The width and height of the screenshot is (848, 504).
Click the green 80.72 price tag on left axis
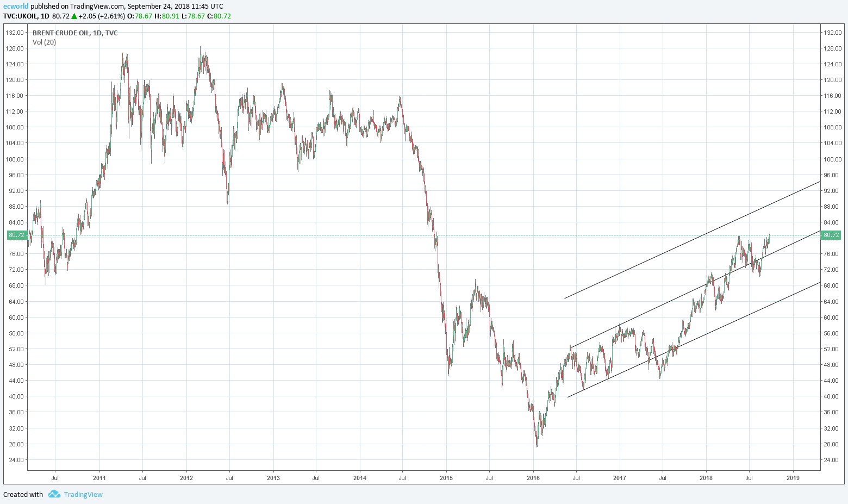16,235
